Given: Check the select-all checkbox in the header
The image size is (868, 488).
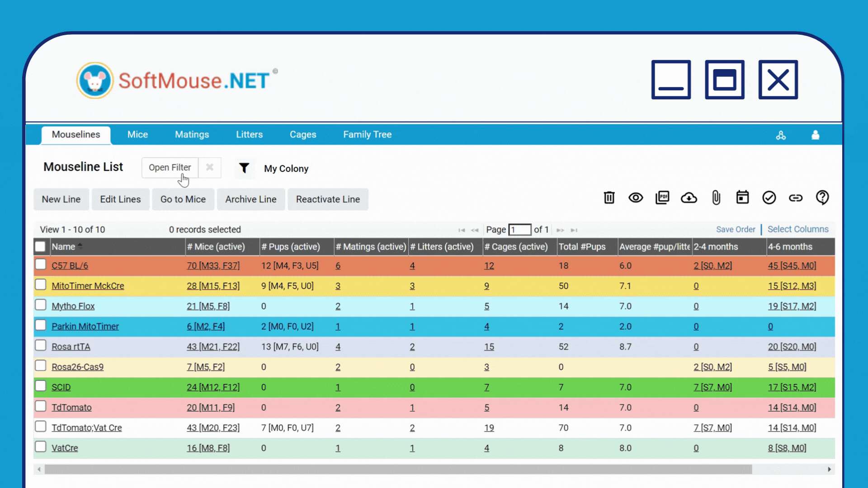Looking at the screenshot, I should (x=40, y=246).
